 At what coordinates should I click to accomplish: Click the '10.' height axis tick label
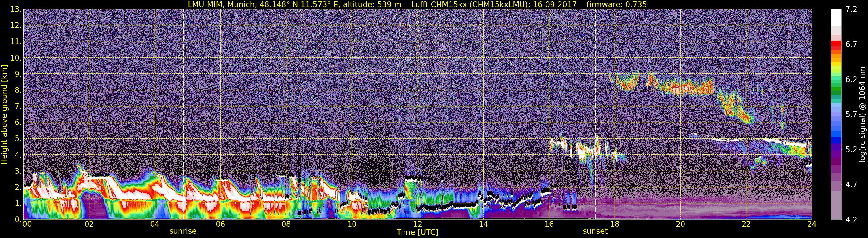pos(16,58)
